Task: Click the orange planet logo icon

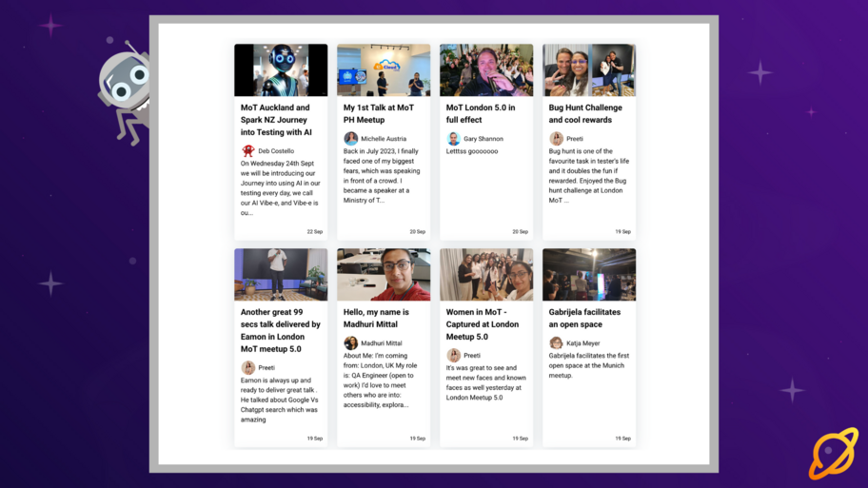Action: click(833, 453)
